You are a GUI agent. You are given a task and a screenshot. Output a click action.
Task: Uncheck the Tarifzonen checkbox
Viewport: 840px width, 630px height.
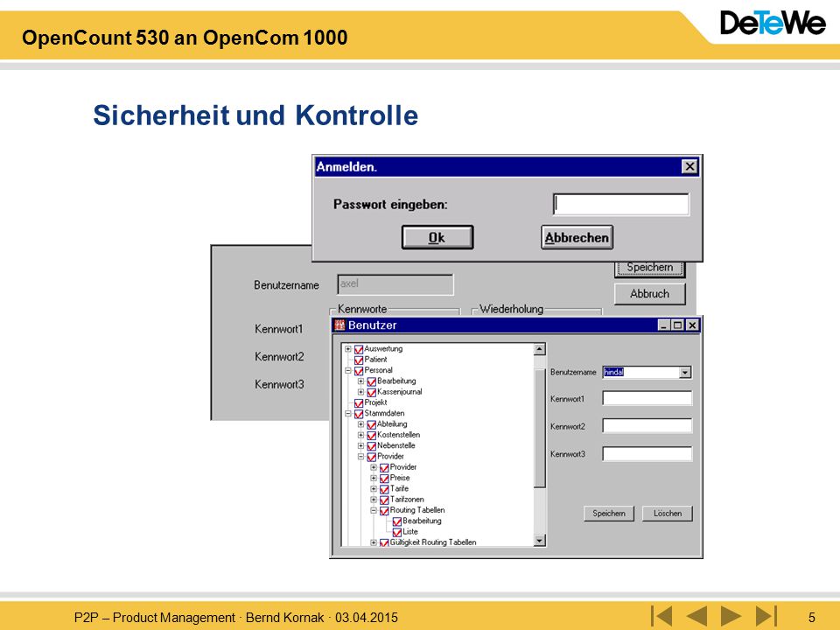[385, 500]
